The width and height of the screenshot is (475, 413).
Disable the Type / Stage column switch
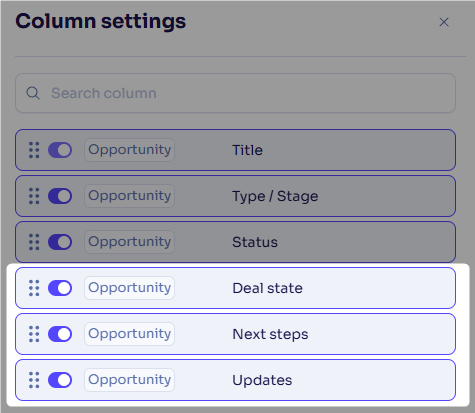click(60, 196)
